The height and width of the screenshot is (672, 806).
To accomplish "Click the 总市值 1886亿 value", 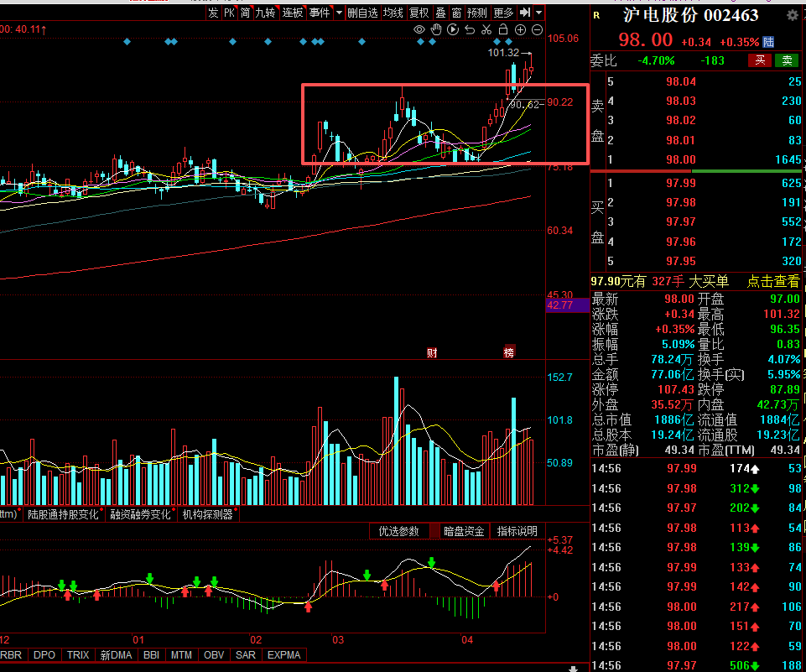I will (x=673, y=420).
